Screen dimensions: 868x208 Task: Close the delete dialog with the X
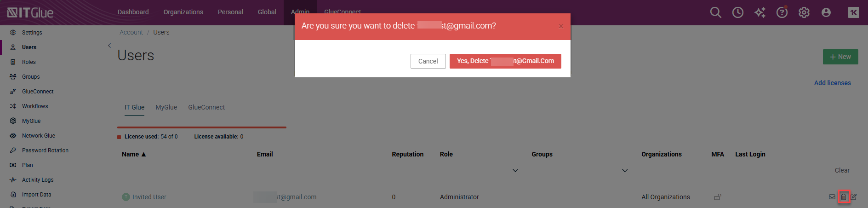pos(560,26)
